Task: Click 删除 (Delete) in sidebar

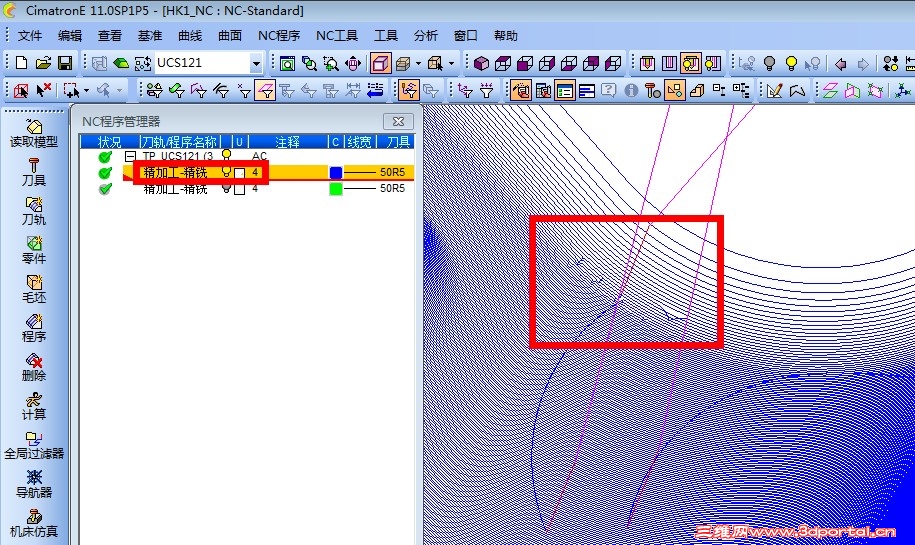Action: point(34,368)
